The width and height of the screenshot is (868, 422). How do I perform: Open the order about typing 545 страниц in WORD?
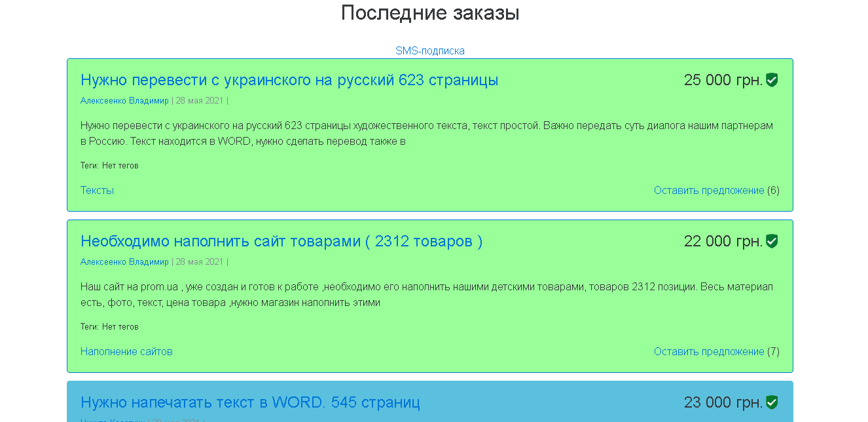point(249,402)
